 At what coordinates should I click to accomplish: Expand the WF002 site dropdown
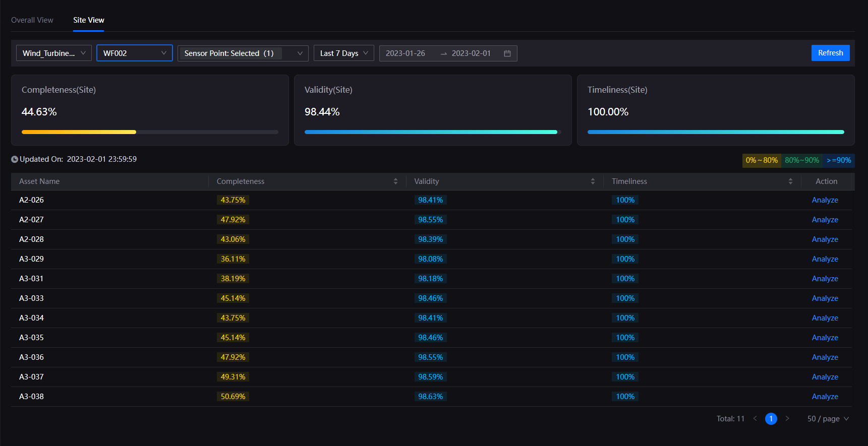(135, 53)
